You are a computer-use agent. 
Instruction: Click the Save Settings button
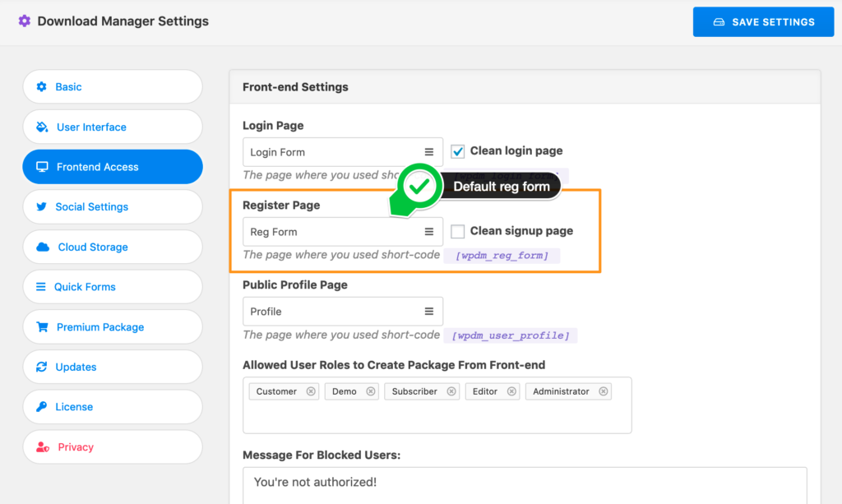click(763, 21)
